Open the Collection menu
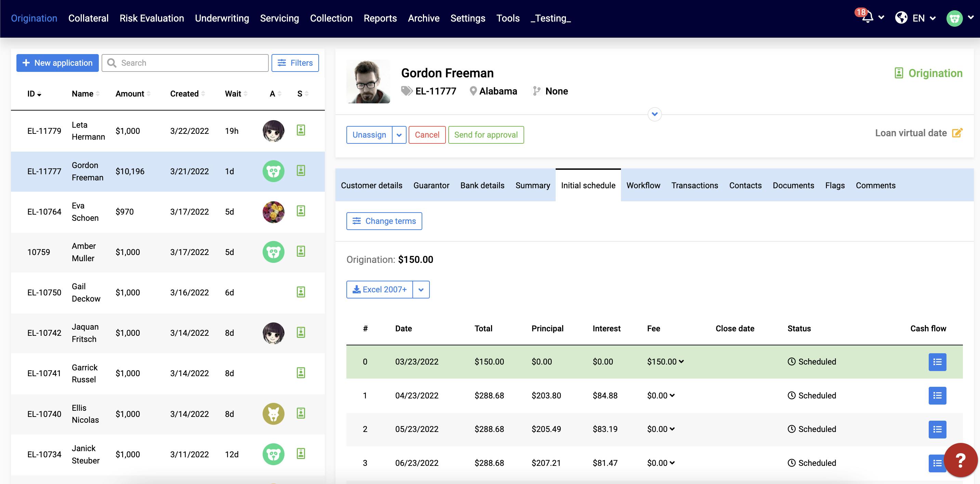This screenshot has height=484, width=980. pos(331,18)
